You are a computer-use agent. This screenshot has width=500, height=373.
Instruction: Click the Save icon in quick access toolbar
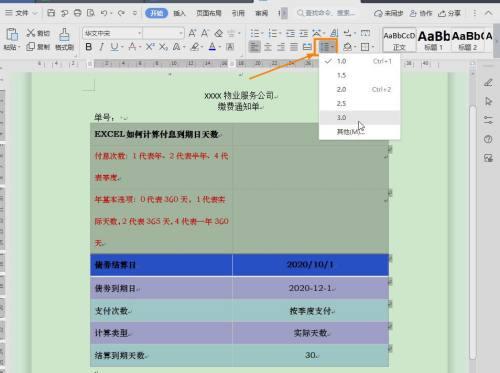click(x=51, y=13)
